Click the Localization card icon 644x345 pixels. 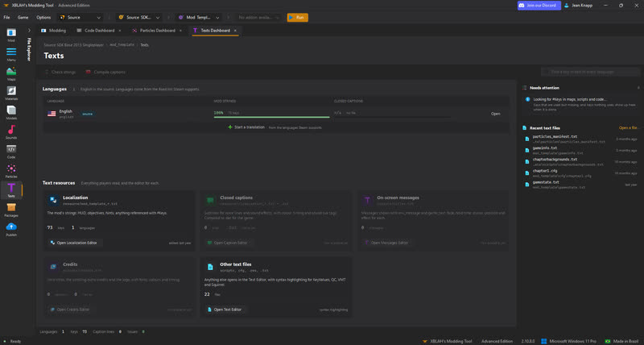click(53, 200)
